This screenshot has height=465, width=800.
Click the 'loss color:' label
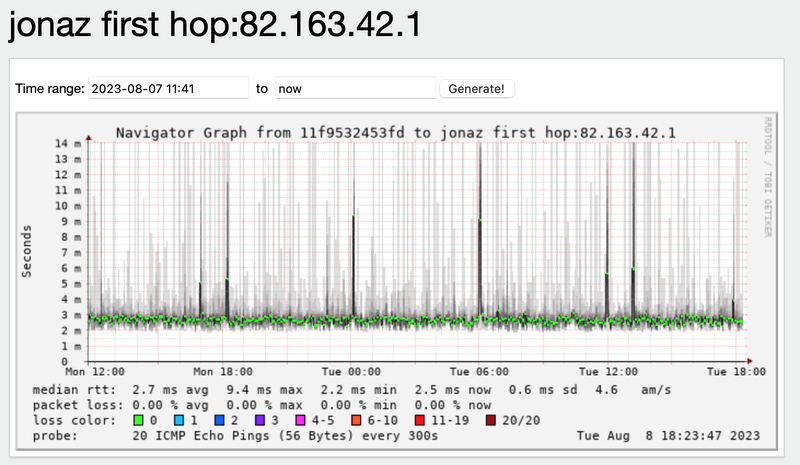(x=74, y=421)
